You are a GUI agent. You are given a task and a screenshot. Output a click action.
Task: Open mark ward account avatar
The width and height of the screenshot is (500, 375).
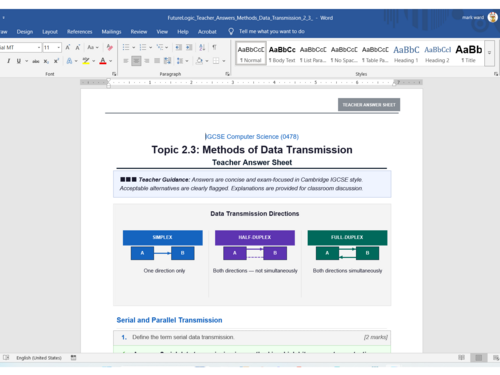click(x=493, y=17)
